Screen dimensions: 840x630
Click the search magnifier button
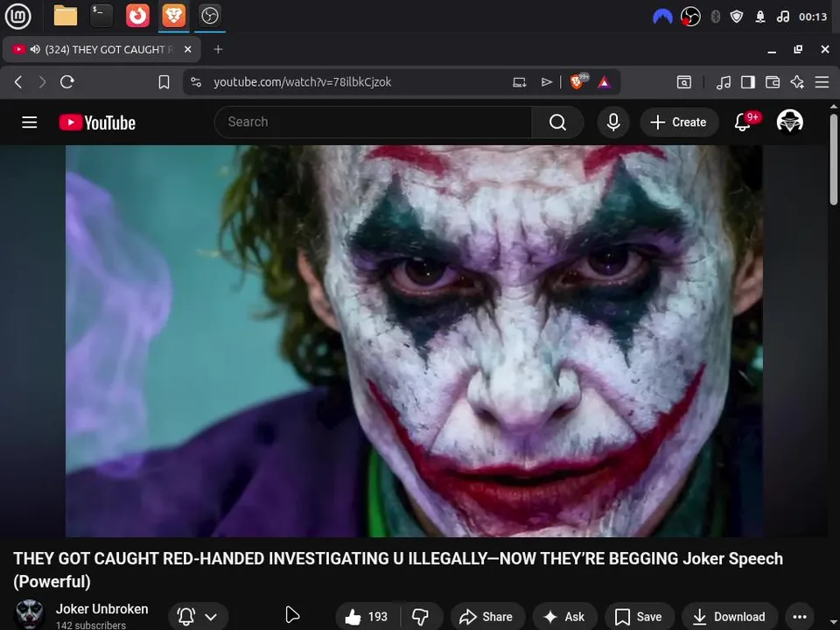pos(557,122)
